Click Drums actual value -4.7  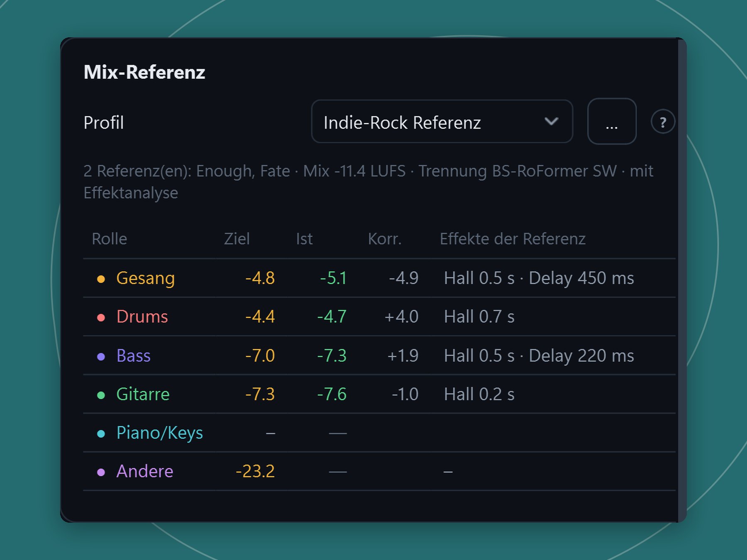pyautogui.click(x=332, y=317)
